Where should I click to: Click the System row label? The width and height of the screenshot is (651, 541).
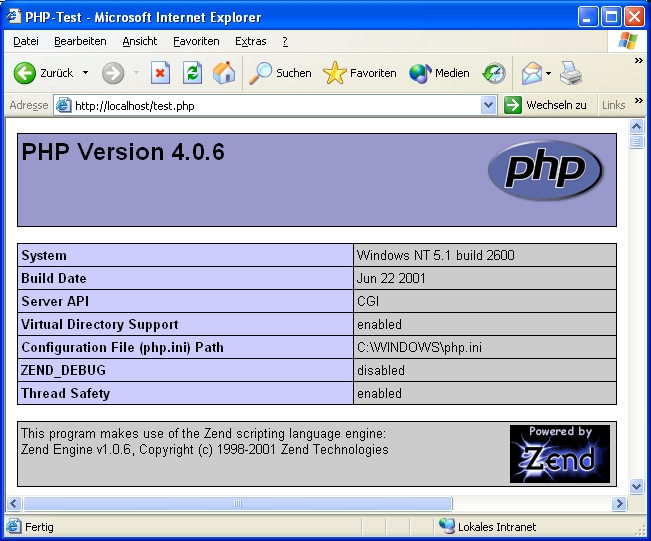pos(44,255)
